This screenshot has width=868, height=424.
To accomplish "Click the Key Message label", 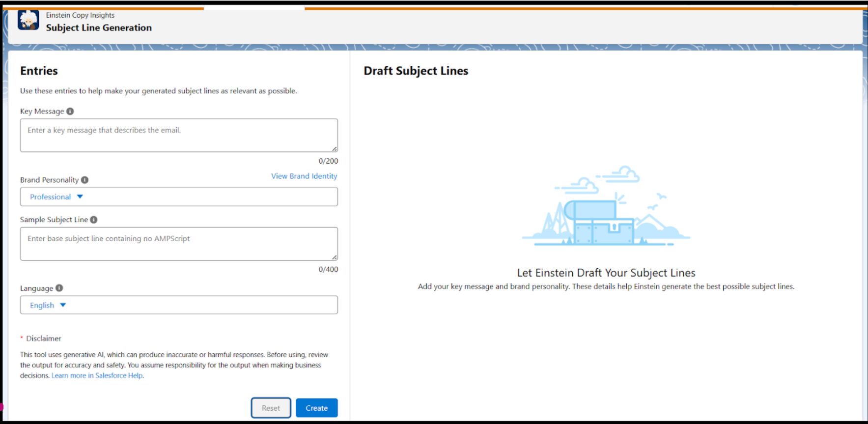I will [42, 111].
